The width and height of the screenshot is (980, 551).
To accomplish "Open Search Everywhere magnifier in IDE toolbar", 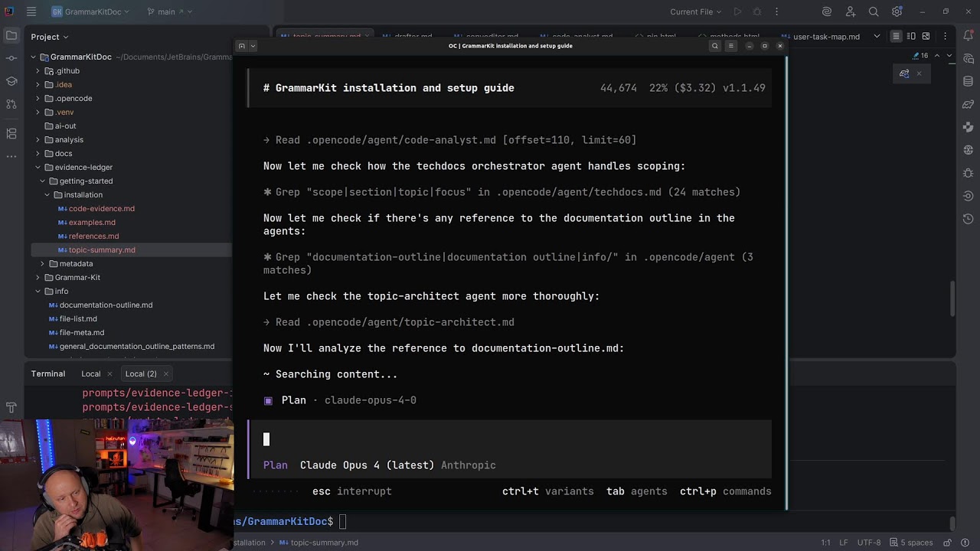I will [x=874, y=11].
